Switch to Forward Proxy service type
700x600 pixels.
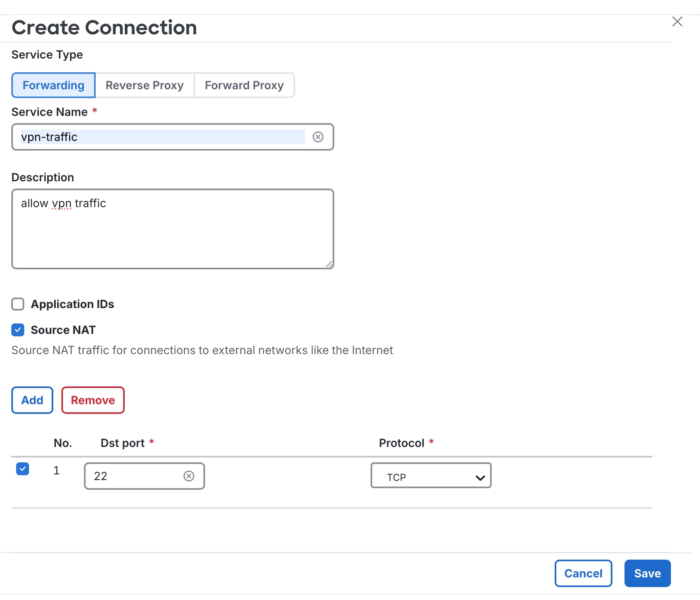[x=244, y=85]
